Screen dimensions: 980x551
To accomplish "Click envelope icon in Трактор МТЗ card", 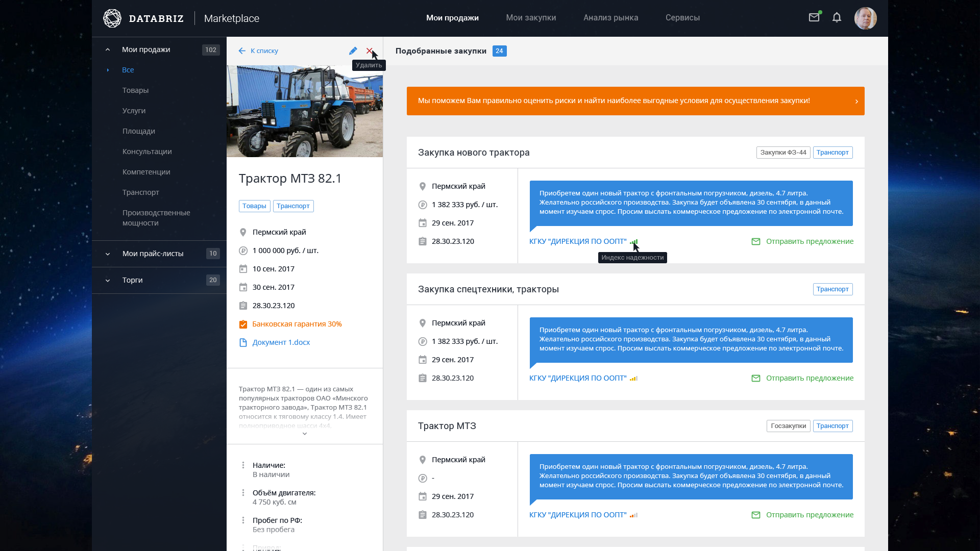I will pos(756,515).
